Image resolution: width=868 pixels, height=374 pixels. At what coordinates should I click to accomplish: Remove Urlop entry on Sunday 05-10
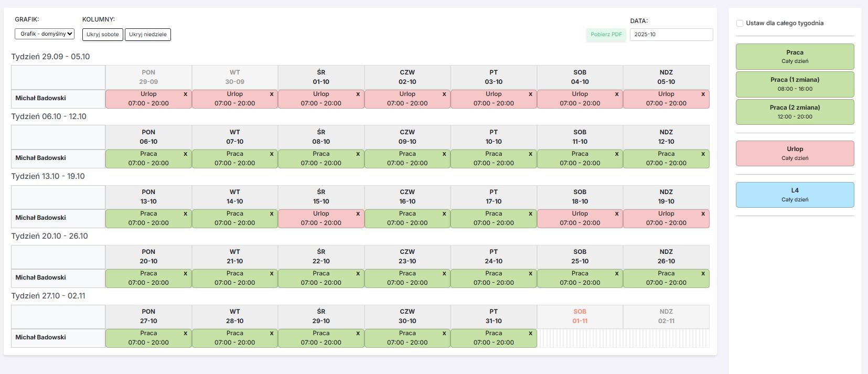703,94
